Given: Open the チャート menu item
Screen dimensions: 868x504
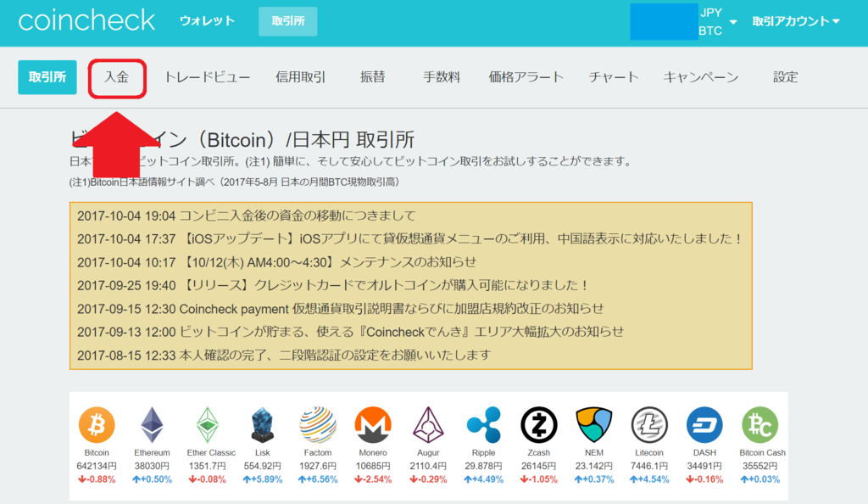Looking at the screenshot, I should coord(614,77).
